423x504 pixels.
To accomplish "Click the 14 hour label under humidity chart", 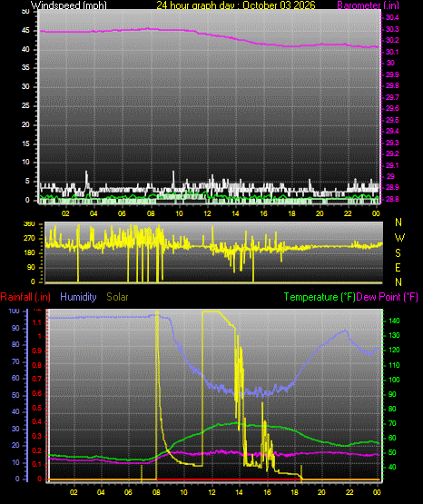I will point(239,492).
